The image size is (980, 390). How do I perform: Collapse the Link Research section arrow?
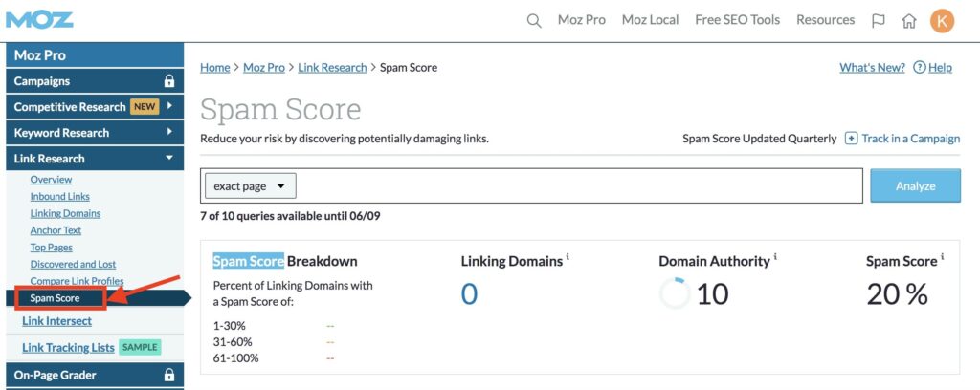(x=168, y=158)
